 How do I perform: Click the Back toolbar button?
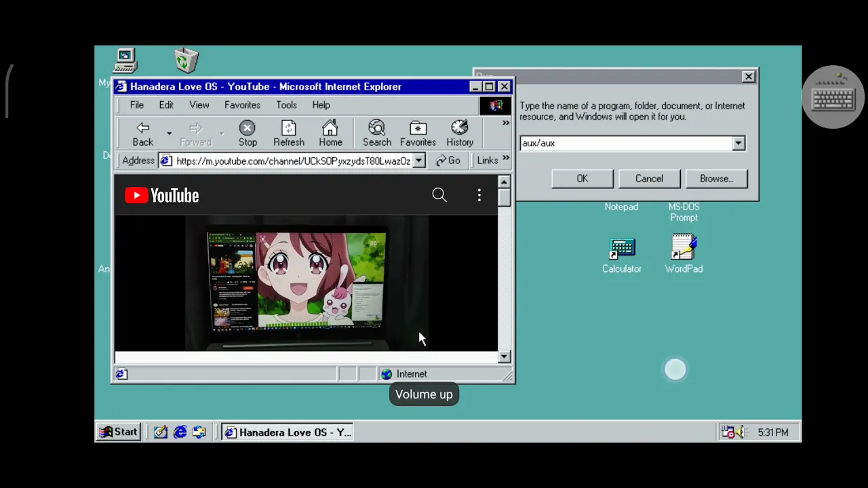[x=143, y=134]
